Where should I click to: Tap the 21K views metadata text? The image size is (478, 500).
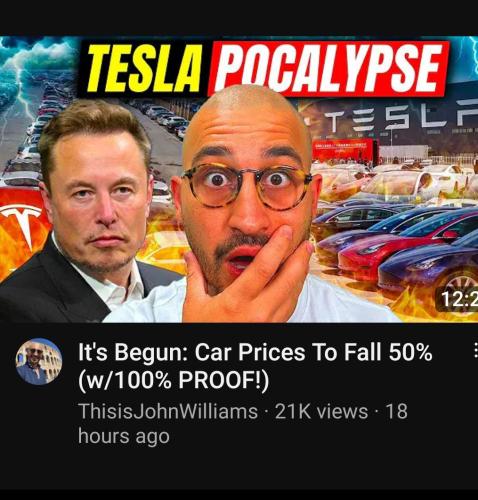tap(321, 411)
